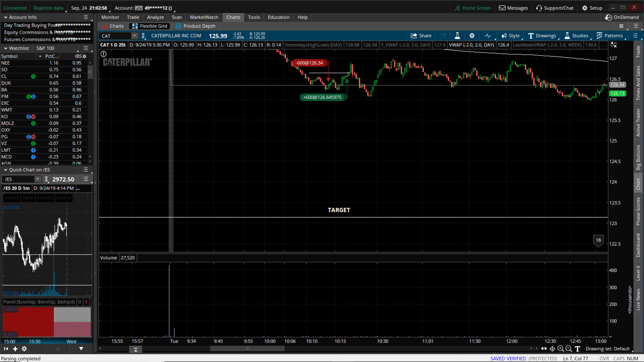Click the quick chart rewind to start icon
The height and width of the screenshot is (362, 644).
tap(6, 349)
